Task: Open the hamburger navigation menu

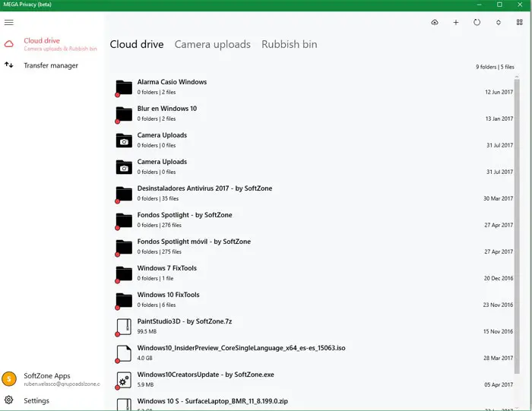Action: (x=9, y=22)
